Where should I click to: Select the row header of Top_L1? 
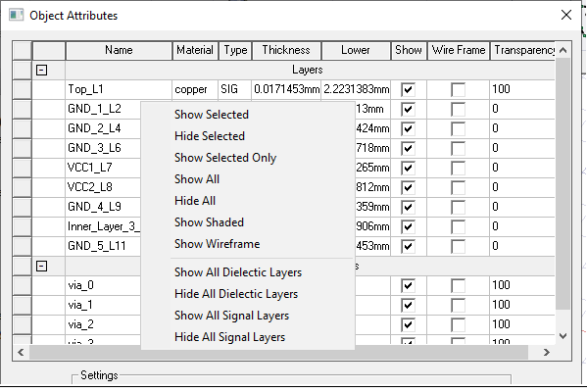23,89
